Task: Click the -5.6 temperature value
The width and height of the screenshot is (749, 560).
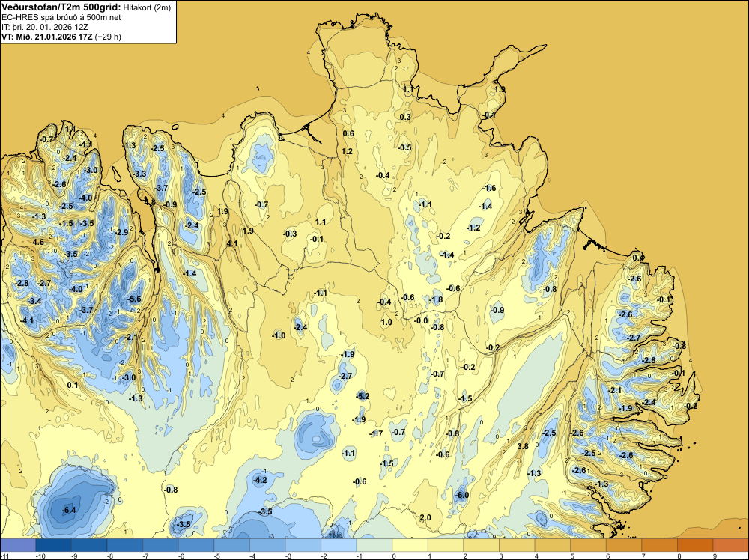Action: click(134, 299)
